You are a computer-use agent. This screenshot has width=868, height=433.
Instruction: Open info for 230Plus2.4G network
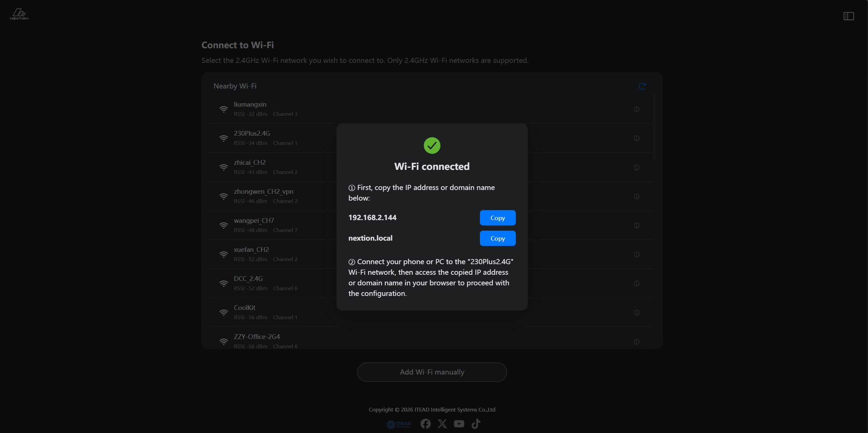point(637,138)
